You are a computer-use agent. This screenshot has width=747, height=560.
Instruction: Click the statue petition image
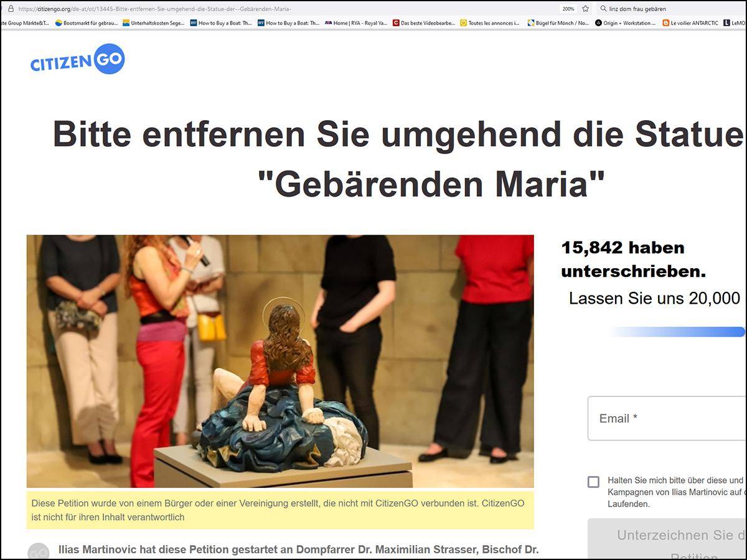tap(280, 361)
